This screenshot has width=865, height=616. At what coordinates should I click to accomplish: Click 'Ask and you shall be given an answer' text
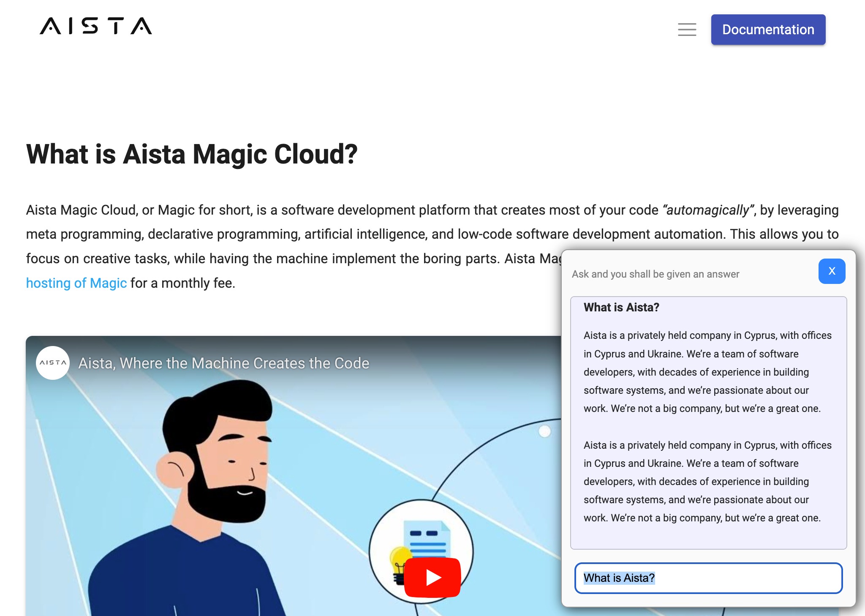click(x=656, y=274)
